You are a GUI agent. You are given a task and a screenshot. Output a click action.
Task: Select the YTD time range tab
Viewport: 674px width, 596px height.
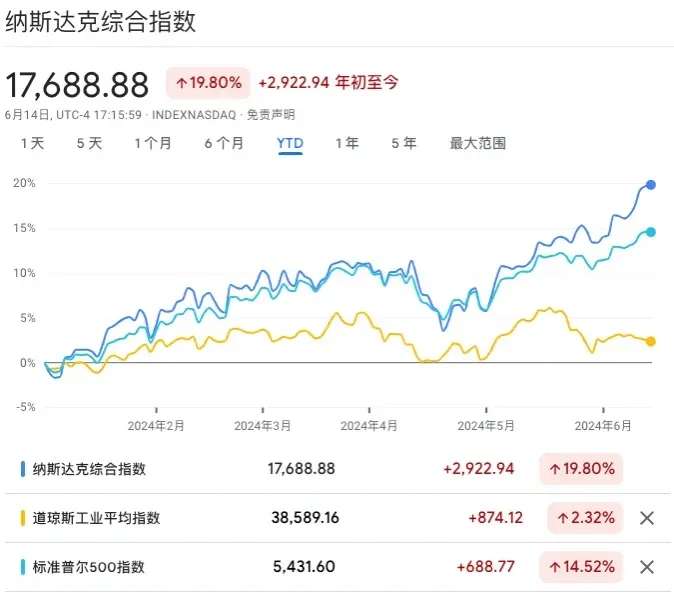[x=290, y=143]
